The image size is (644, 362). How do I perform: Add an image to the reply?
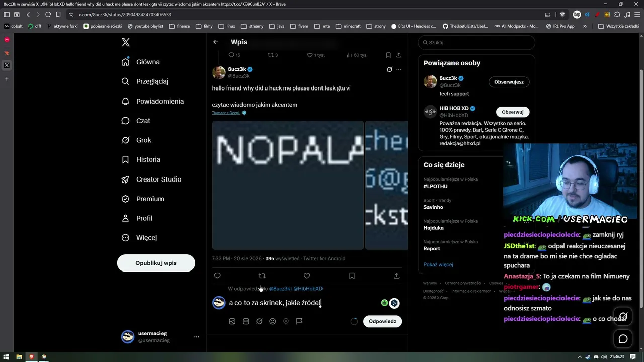tap(232, 321)
